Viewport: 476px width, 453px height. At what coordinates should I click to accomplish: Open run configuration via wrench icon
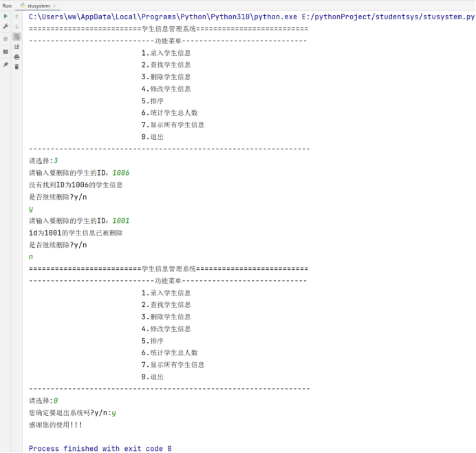(x=6, y=26)
